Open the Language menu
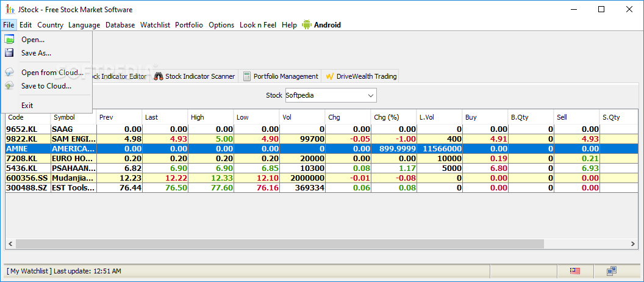Viewport: 644px width, 282px height. coord(84,24)
